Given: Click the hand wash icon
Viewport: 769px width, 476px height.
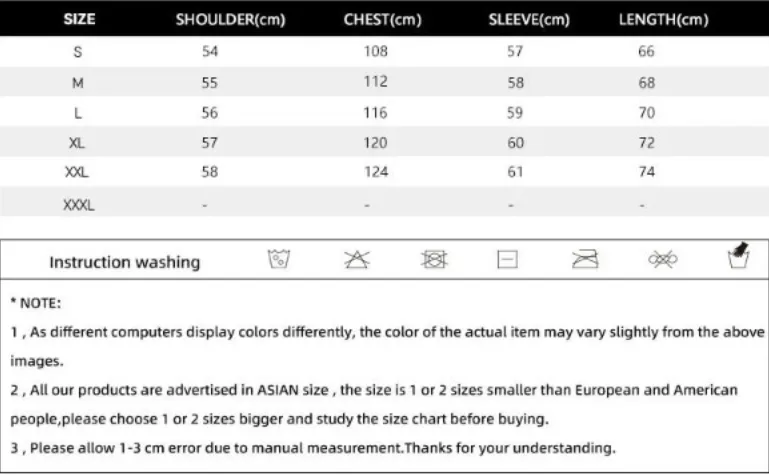Looking at the screenshot, I should click(739, 255).
